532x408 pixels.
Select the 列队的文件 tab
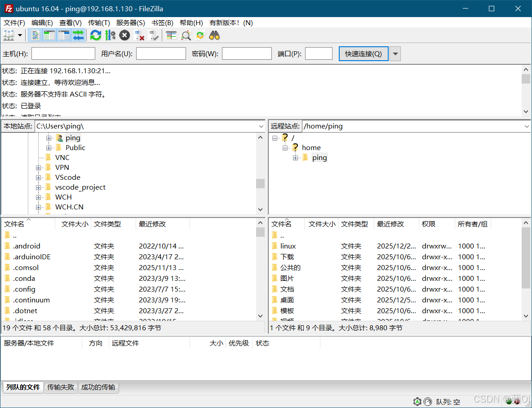point(23,387)
